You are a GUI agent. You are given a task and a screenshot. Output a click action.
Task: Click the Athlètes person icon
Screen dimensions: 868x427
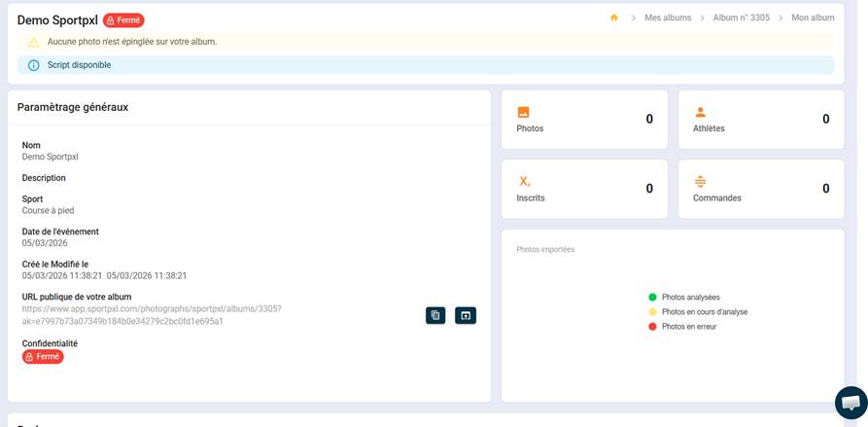tap(700, 113)
